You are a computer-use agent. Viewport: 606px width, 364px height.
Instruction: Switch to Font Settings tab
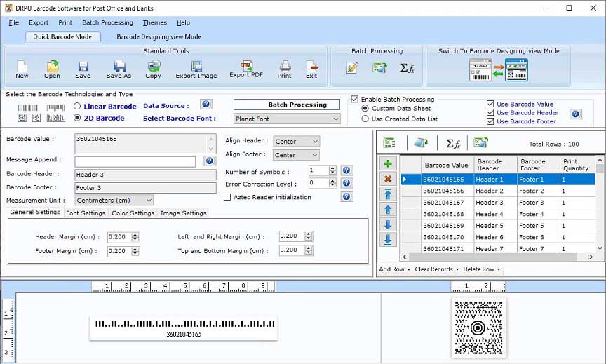pyautogui.click(x=86, y=213)
